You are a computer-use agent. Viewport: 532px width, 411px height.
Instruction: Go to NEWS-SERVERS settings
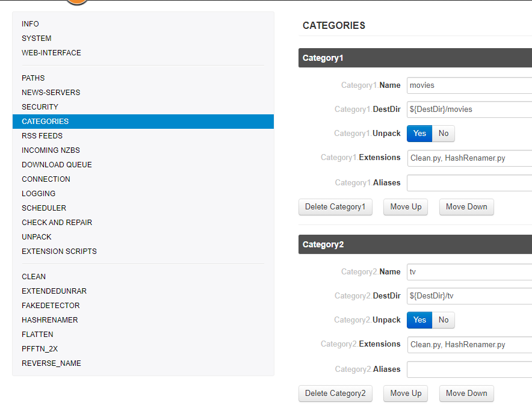coord(51,93)
